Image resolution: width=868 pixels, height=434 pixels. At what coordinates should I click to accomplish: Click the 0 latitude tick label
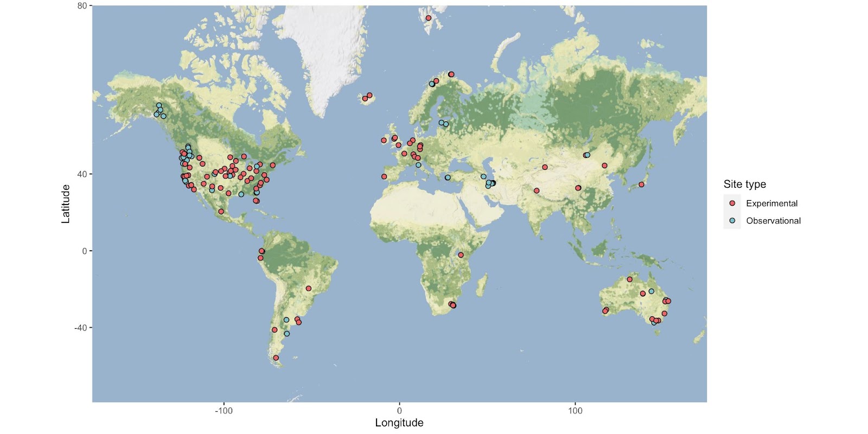point(85,251)
